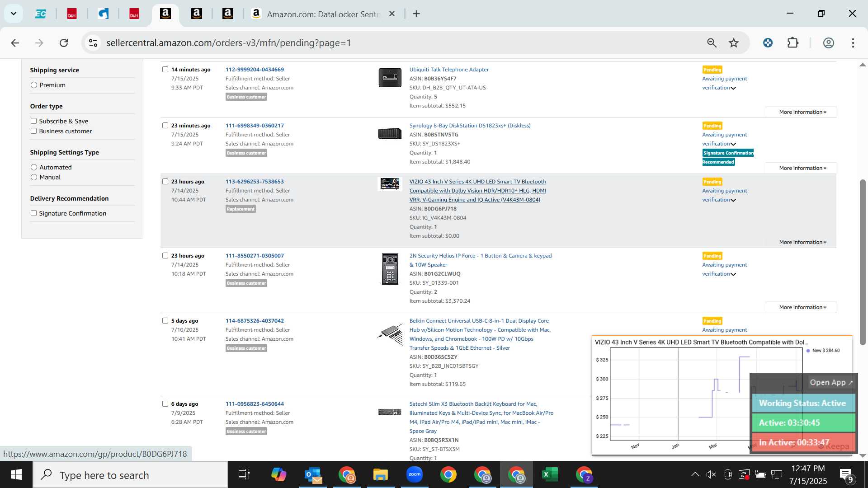Switch to the first red D&H tab
The height and width of the screenshot is (488, 868).
(x=72, y=14)
